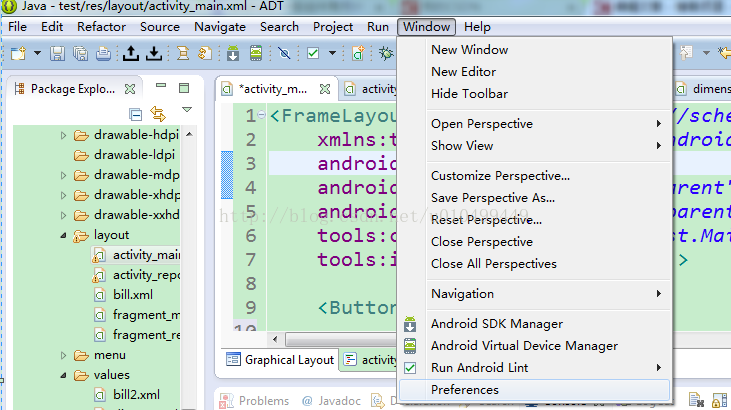Switch to the Javadoc view tab
Screen dimensions: 731x410
coord(331,401)
